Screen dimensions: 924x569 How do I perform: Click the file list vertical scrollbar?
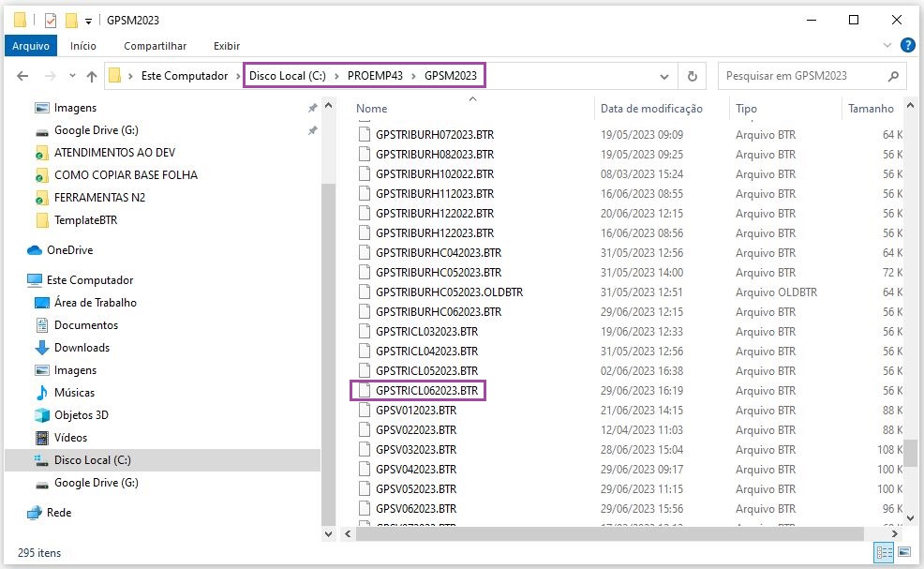tap(910, 453)
